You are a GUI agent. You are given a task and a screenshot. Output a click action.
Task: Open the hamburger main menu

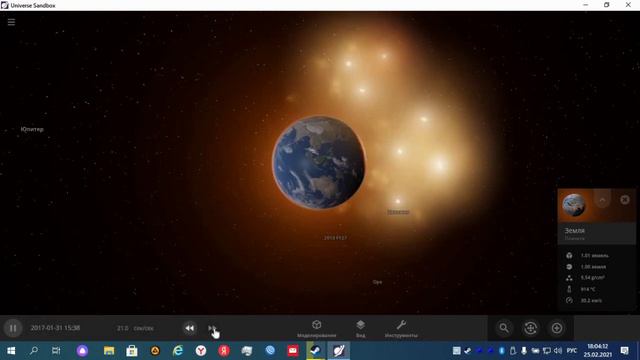pyautogui.click(x=11, y=22)
